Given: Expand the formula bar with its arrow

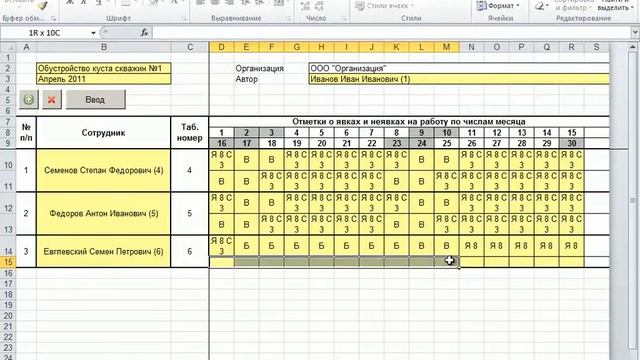Looking at the screenshot, I should point(635,33).
